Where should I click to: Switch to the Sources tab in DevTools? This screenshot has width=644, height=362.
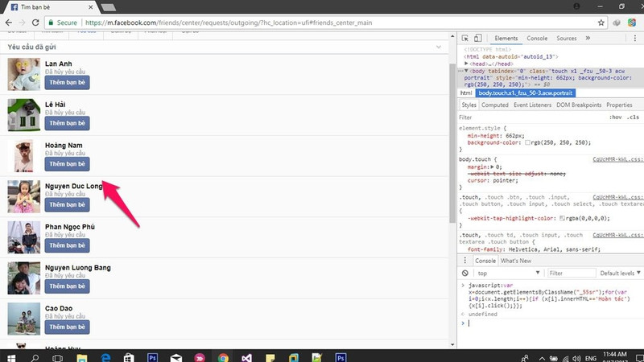[566, 39]
